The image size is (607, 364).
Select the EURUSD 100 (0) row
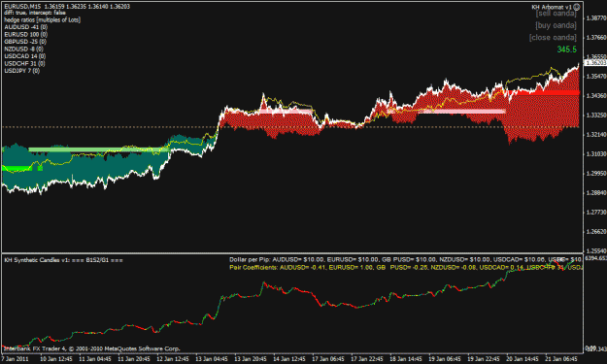coord(25,34)
